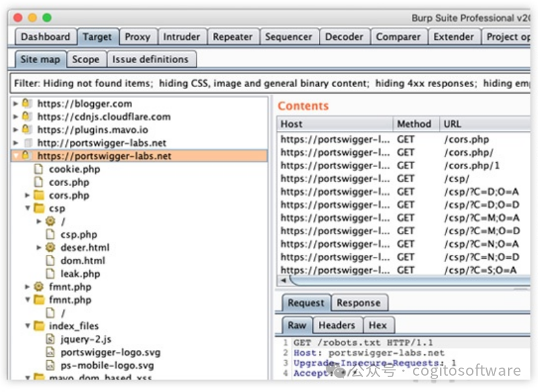Select the /csp/?C=M;O=D row in Contents

[403, 231]
